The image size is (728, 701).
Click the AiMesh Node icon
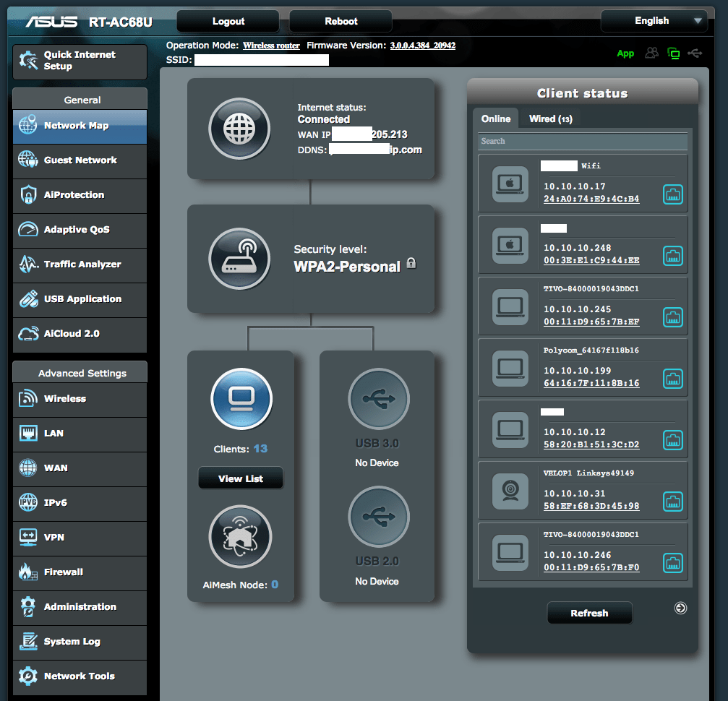click(240, 536)
